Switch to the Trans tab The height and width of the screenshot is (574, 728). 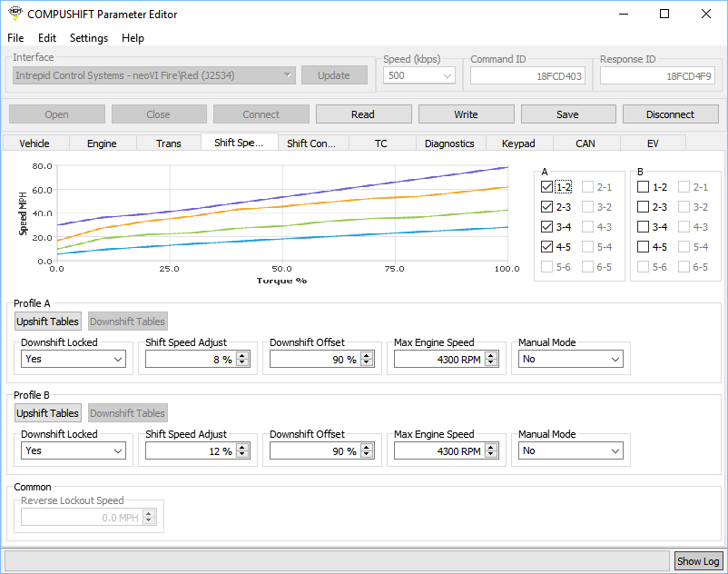(x=168, y=143)
